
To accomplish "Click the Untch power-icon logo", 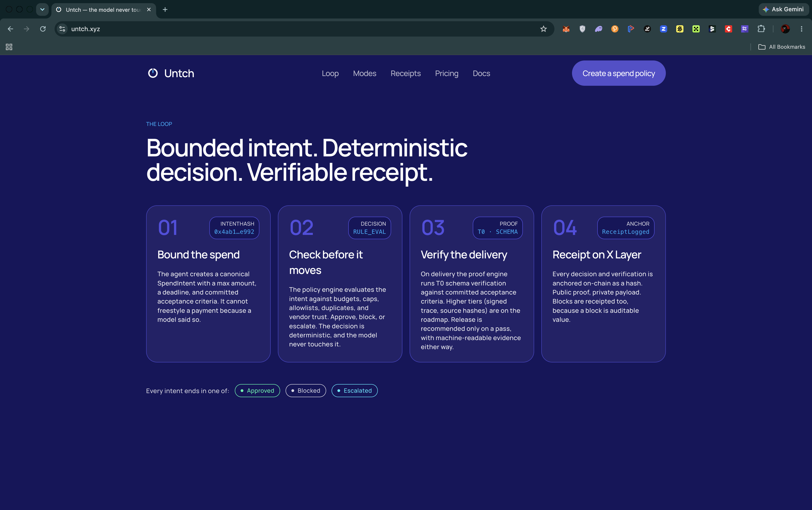I will pos(153,73).
